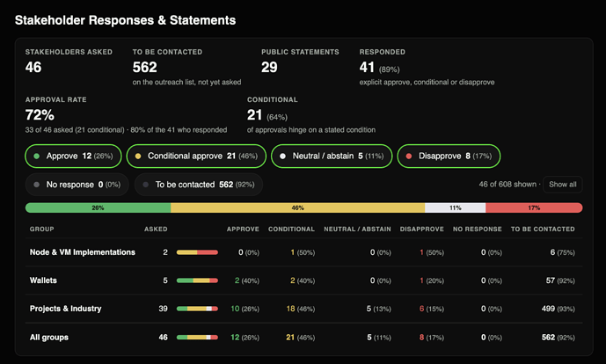Click the Show all button
Image resolution: width=606 pixels, height=364 pixels.
(x=562, y=185)
